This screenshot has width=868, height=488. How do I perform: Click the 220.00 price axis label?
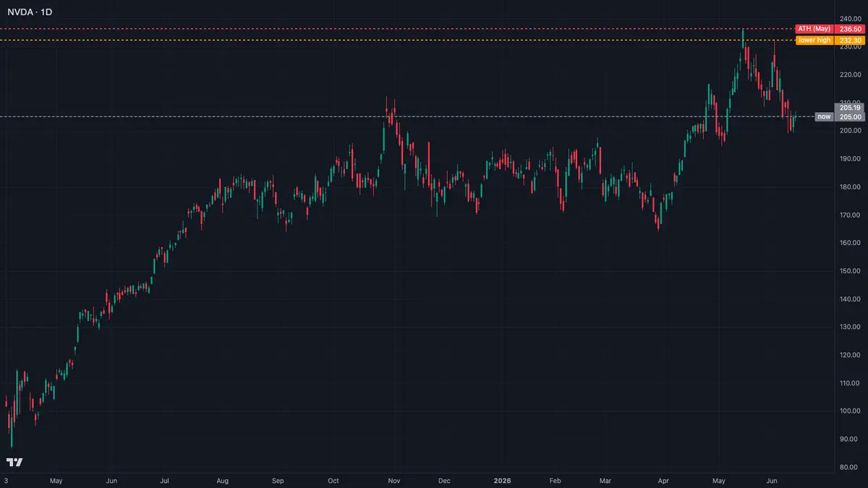pyautogui.click(x=850, y=74)
